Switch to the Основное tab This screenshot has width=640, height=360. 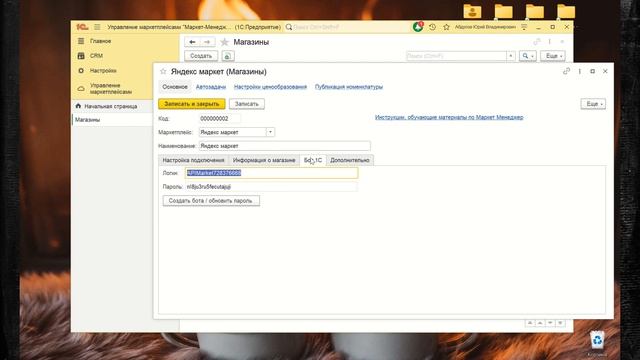(x=175, y=87)
